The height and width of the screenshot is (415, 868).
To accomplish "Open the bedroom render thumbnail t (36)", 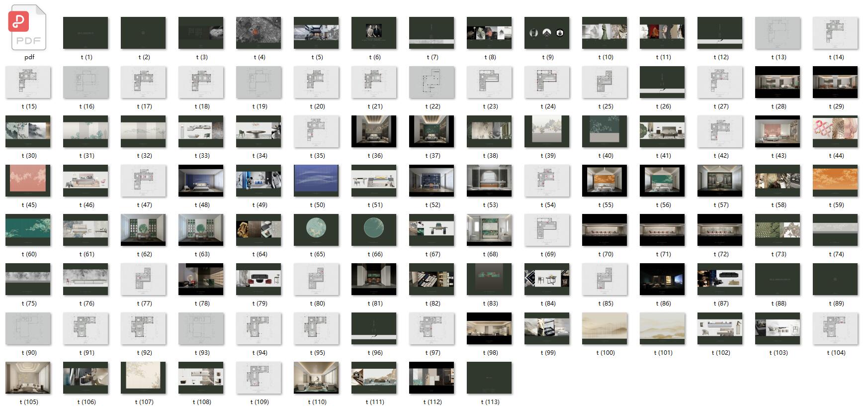I will (x=374, y=131).
